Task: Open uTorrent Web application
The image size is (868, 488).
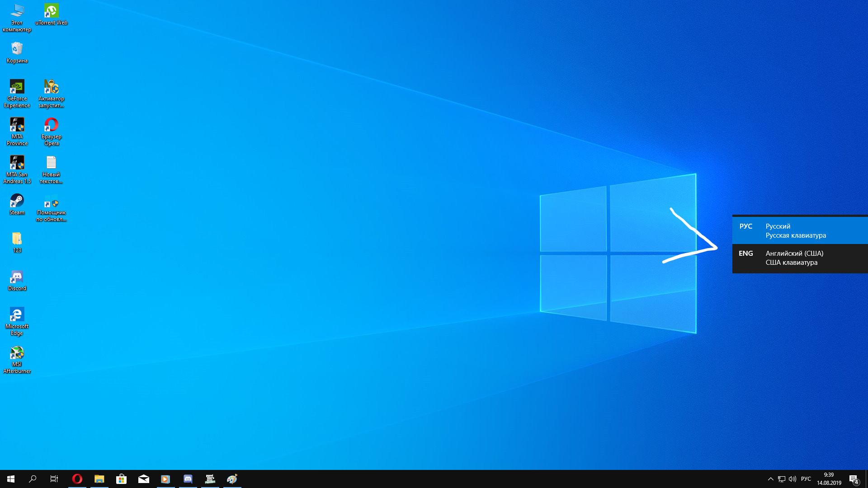Action: (x=51, y=10)
